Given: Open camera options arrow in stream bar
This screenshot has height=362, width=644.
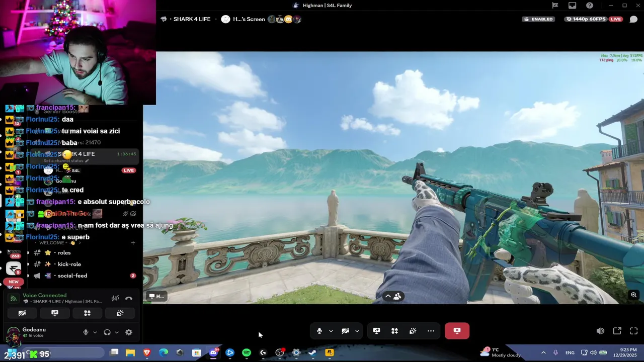Looking at the screenshot, I should coord(357,331).
